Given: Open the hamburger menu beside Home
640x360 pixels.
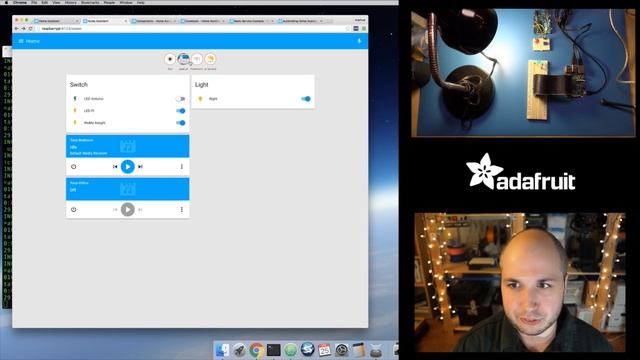Looking at the screenshot, I should click(x=21, y=41).
